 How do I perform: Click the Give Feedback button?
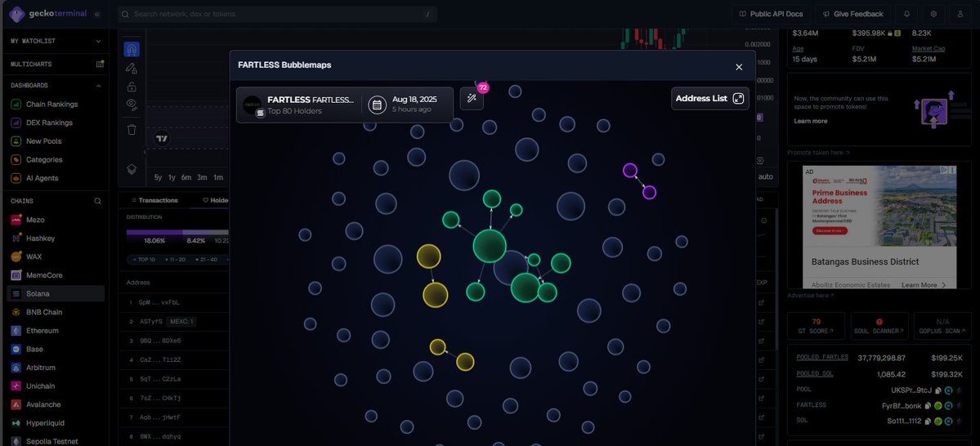pyautogui.click(x=853, y=14)
